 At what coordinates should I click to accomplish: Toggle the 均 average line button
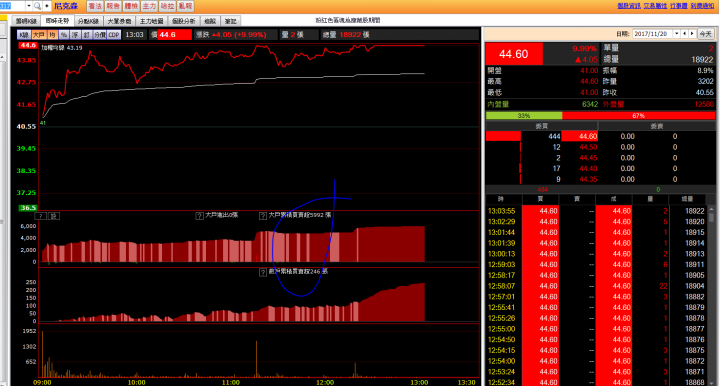52,34
